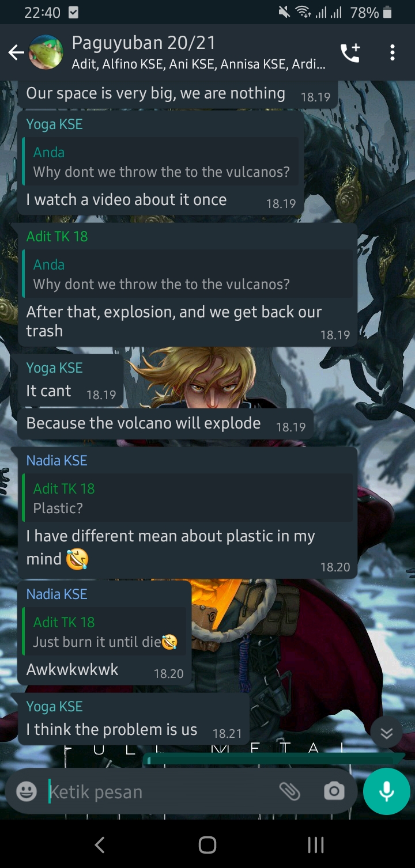
Task: Tap the quoted 'Plastic?' reply from Adit TK 18
Action: coord(187,498)
